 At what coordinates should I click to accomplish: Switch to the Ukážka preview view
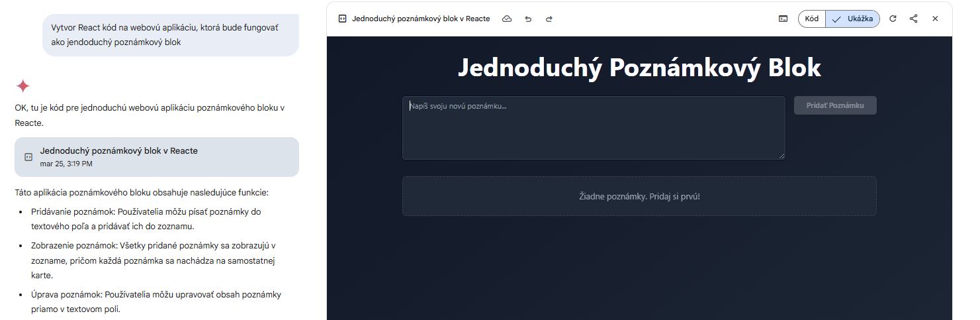click(853, 19)
